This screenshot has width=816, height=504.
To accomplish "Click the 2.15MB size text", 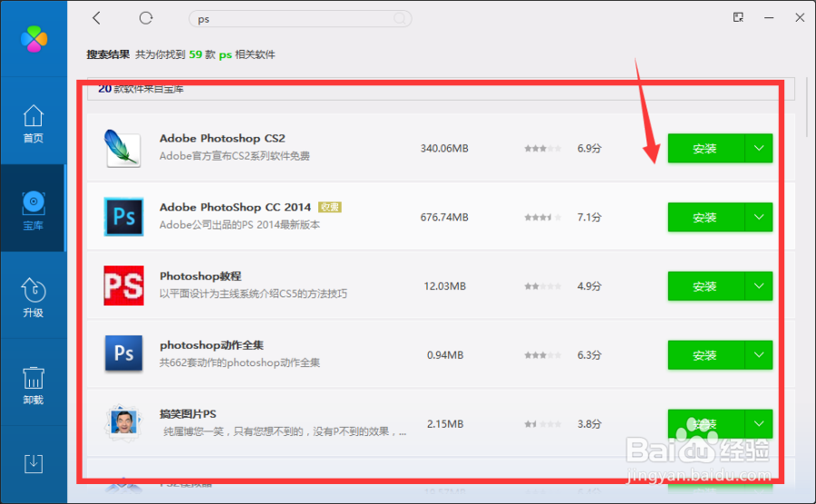I will (445, 424).
